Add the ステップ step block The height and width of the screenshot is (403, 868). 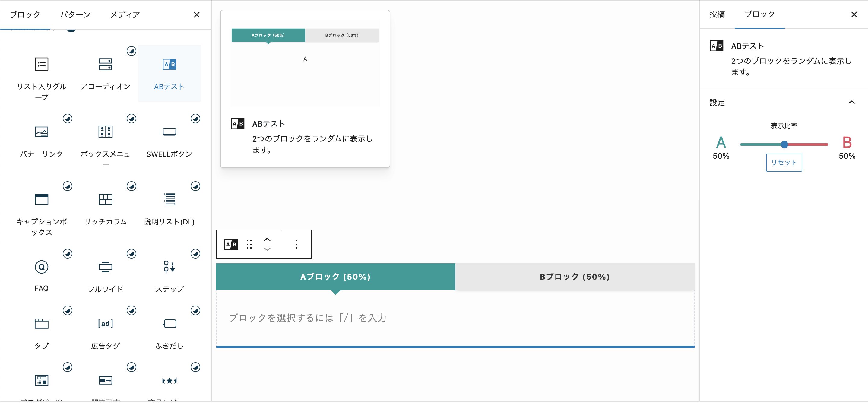click(169, 274)
